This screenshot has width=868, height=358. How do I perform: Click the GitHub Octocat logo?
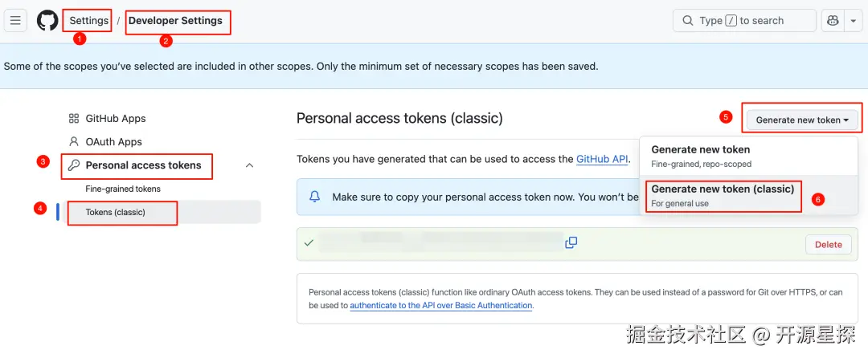(x=47, y=21)
